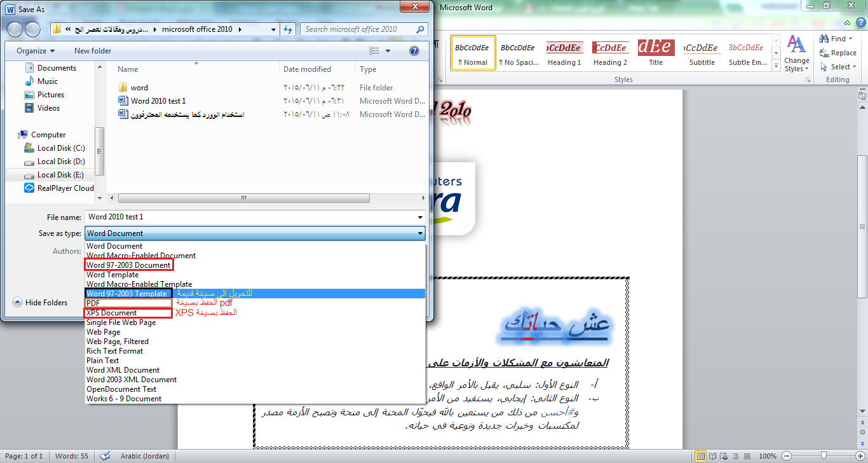The width and height of the screenshot is (868, 463).
Task: Open view options dropdown arrow
Action: pyautogui.click(x=388, y=51)
